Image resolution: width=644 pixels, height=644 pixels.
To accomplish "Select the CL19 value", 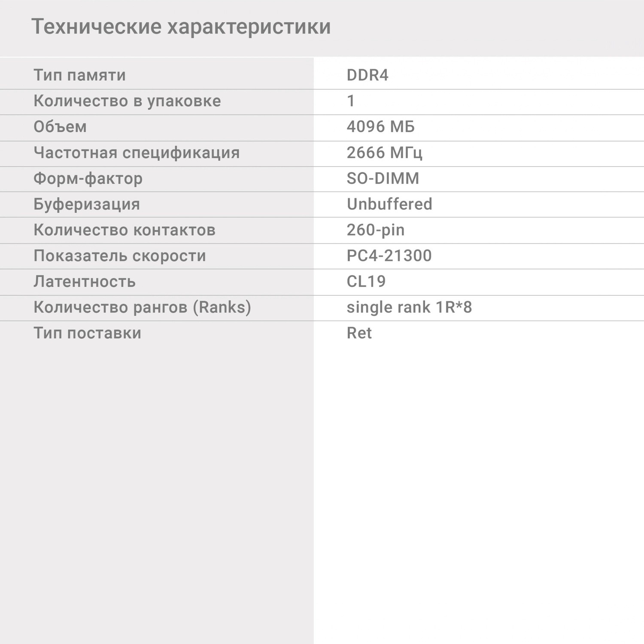I will [366, 281].
